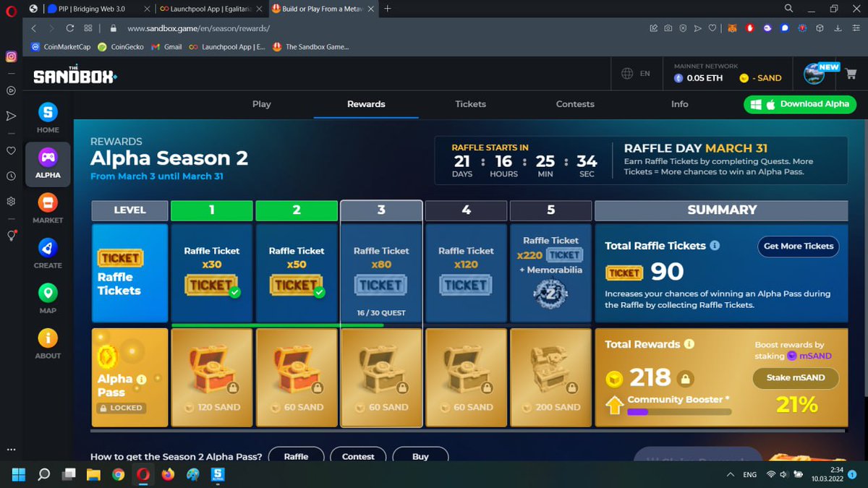868x488 pixels.
Task: Switch to the Play tab
Action: pos(261,104)
